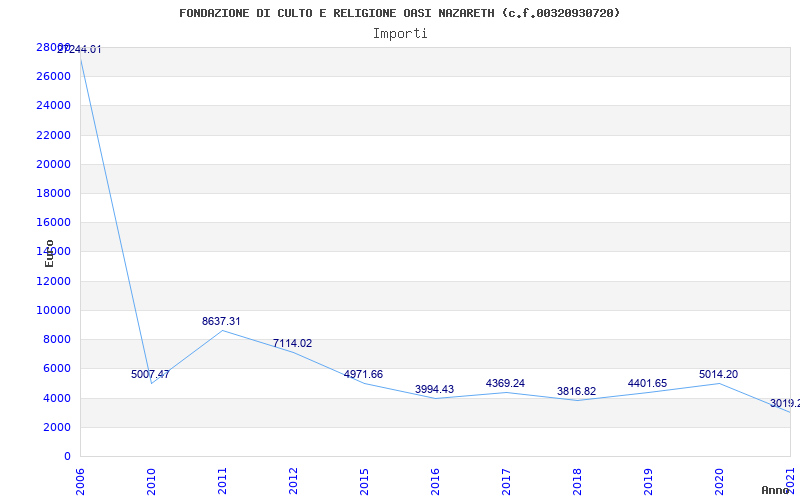
Task: Select the 4971.66 data label
Action: point(363,374)
